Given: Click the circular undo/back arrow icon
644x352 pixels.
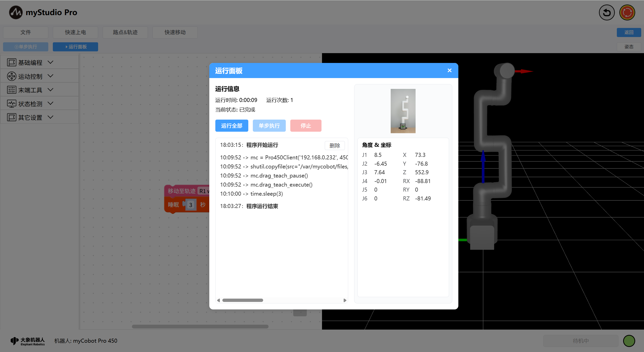Looking at the screenshot, I should [x=607, y=12].
